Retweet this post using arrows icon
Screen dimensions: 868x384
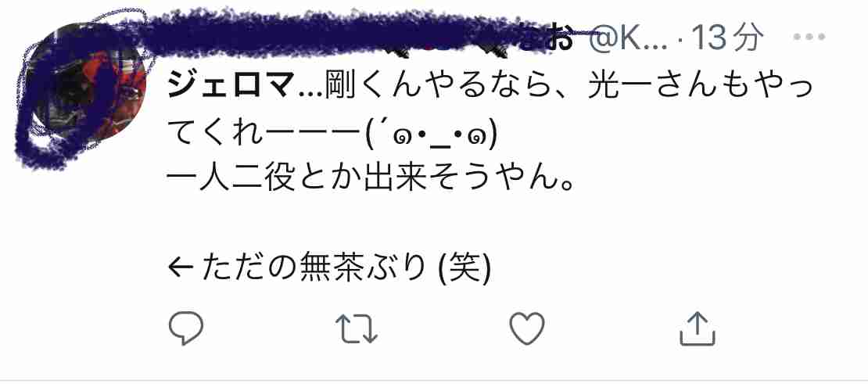point(357,329)
